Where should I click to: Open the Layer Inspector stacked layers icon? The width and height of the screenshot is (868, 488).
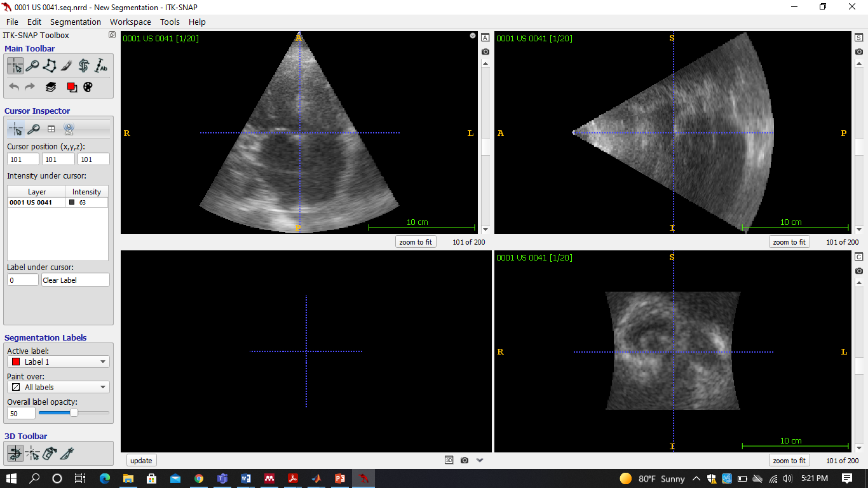click(x=51, y=87)
